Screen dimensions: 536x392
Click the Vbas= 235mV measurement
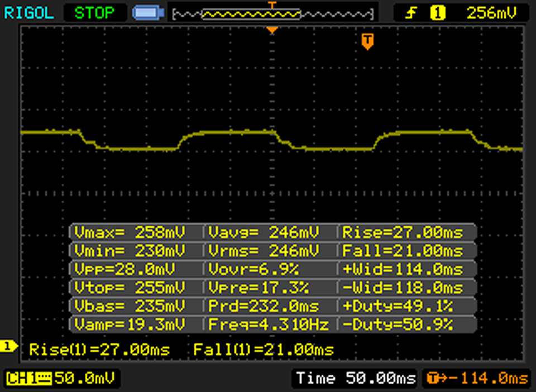[130, 305]
